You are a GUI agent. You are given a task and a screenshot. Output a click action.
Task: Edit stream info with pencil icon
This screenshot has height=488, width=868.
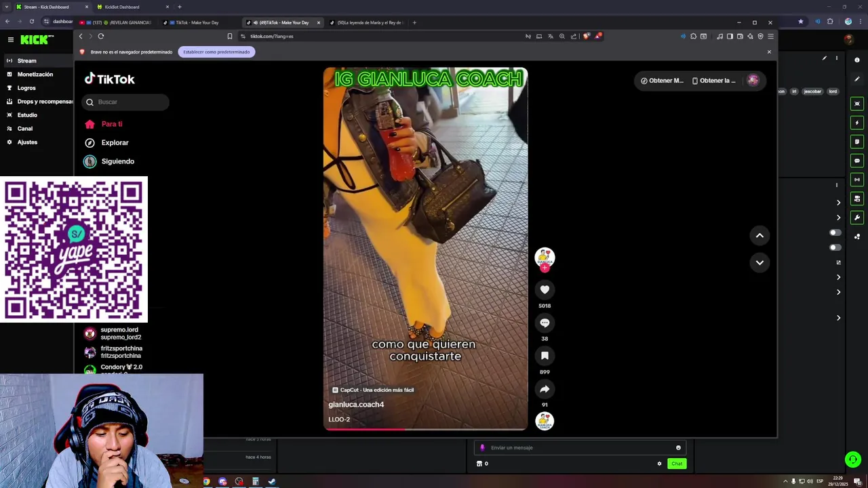825,58
